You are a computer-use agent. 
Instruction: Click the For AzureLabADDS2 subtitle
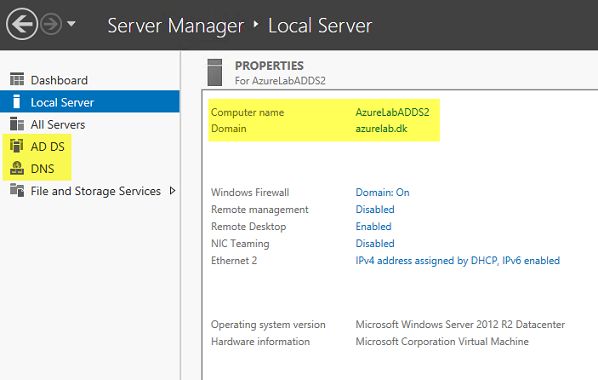coord(280,81)
